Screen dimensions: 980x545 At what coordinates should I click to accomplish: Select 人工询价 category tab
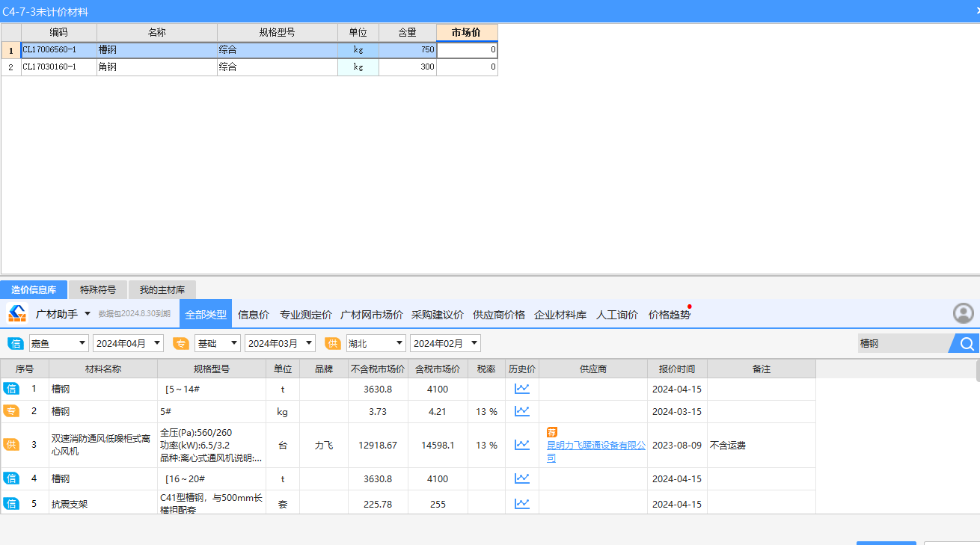tap(617, 315)
